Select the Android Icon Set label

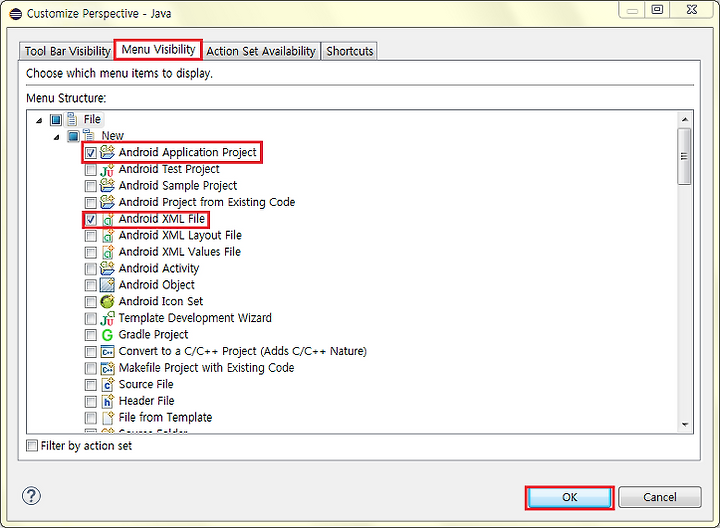(161, 301)
